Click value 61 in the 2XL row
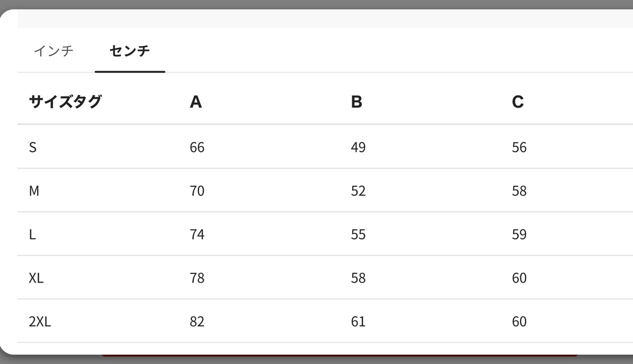 (x=358, y=322)
